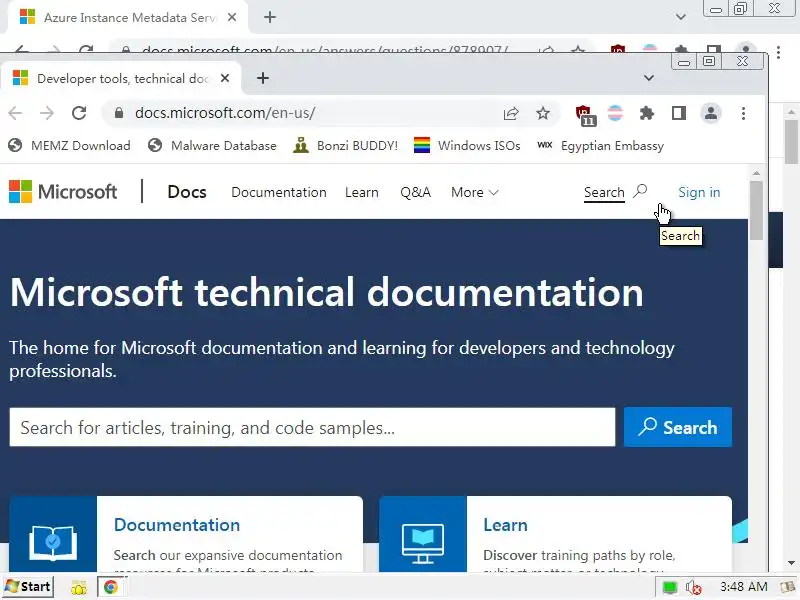The image size is (800, 600).
Task: Expand the More dropdown in the Docs nav
Action: coord(474,192)
